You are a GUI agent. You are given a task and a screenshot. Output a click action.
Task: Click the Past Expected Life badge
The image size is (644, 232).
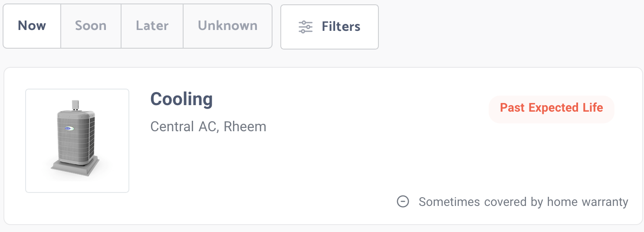(x=552, y=108)
